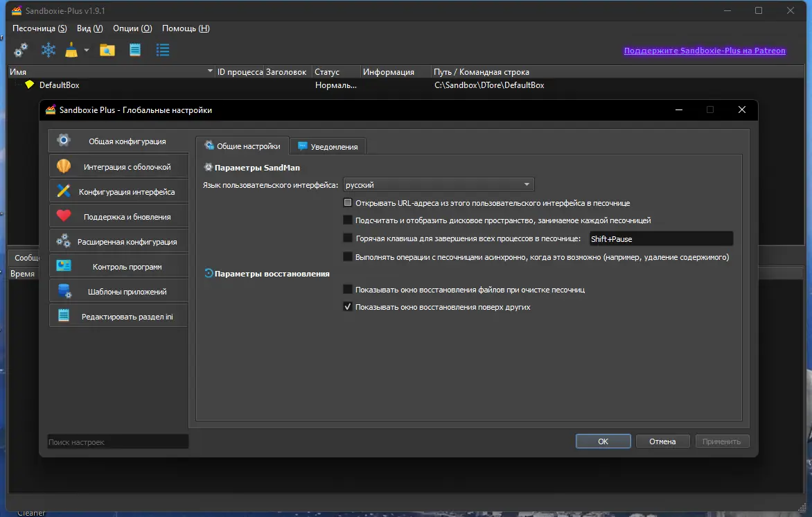Screen dimensions: 812x517
Task: Click the Отмена button
Action: tap(662, 441)
